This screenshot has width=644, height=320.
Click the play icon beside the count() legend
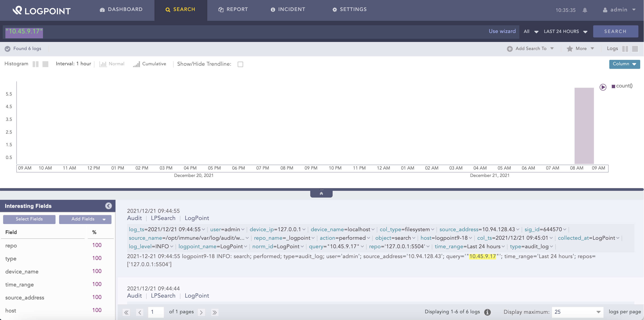click(603, 87)
